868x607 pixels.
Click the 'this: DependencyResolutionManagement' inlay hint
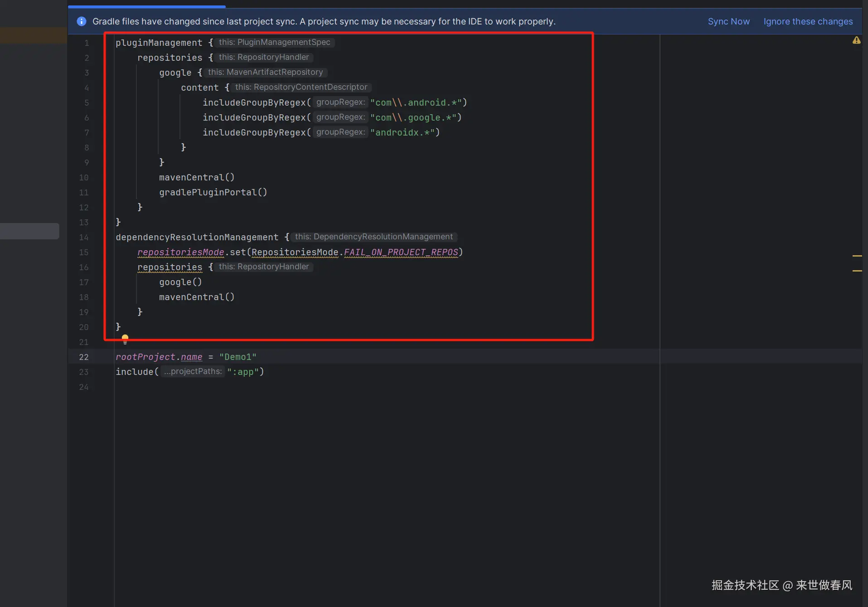[374, 237]
